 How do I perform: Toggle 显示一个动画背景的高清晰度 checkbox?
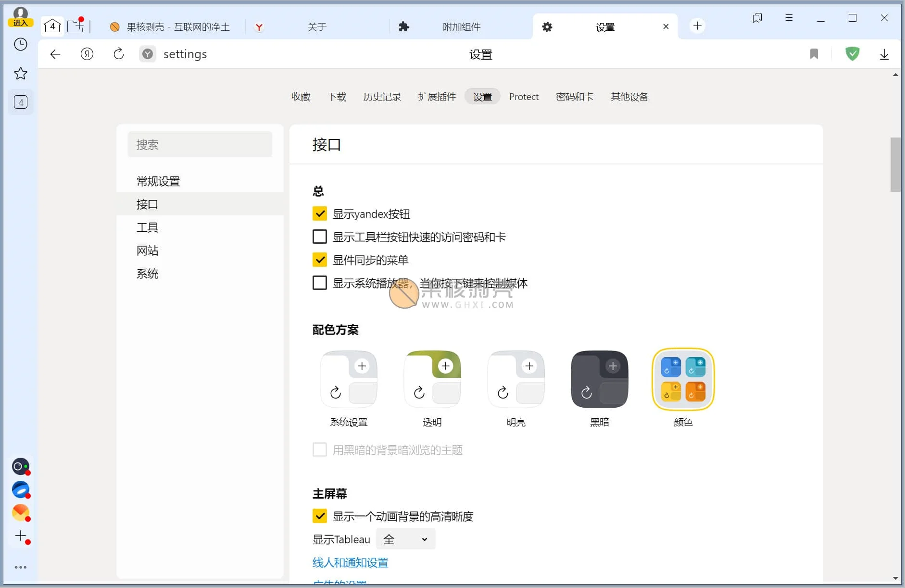(320, 516)
